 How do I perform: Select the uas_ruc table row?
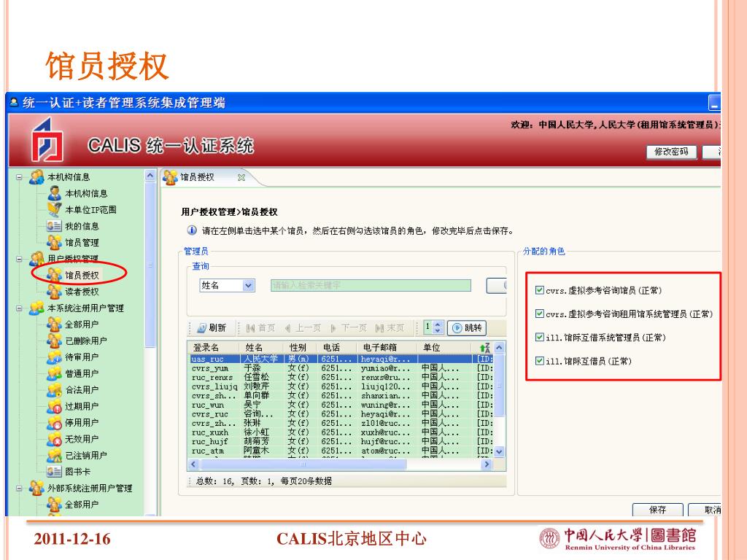[x=341, y=359]
